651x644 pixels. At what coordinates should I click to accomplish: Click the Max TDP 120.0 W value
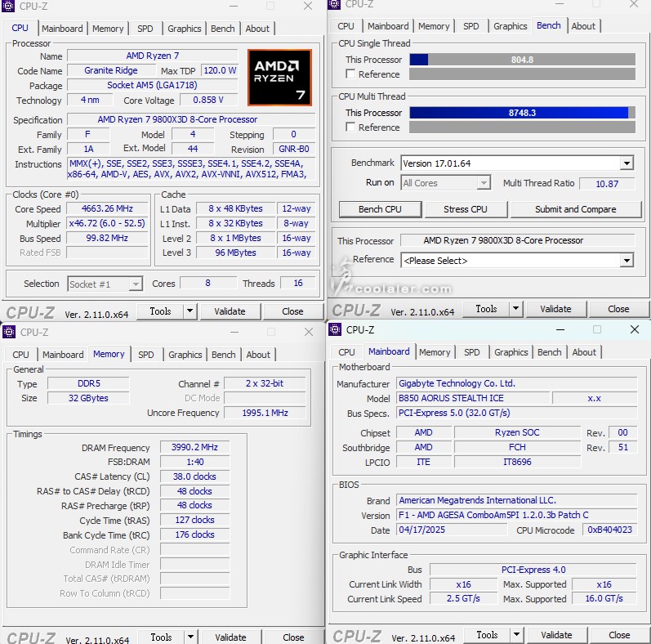tap(220, 70)
